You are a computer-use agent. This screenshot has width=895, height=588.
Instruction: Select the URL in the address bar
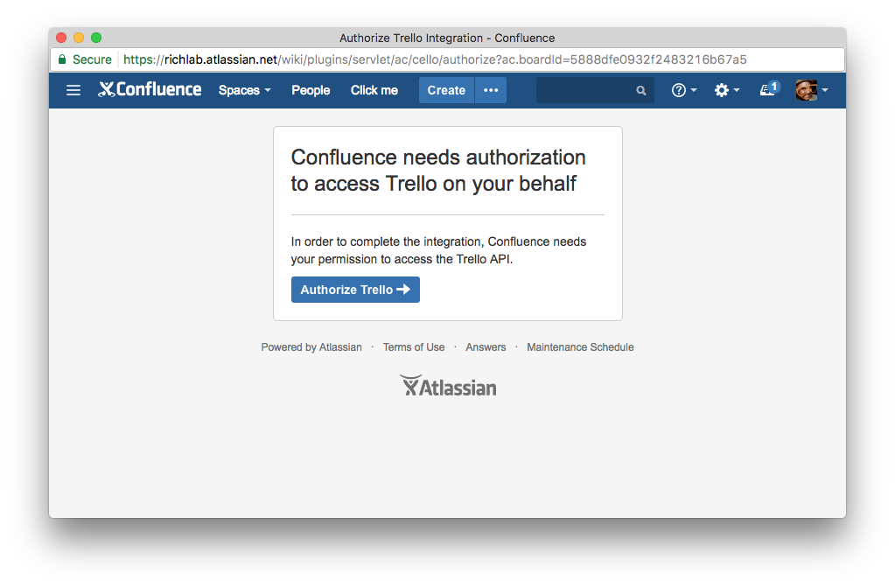point(435,59)
